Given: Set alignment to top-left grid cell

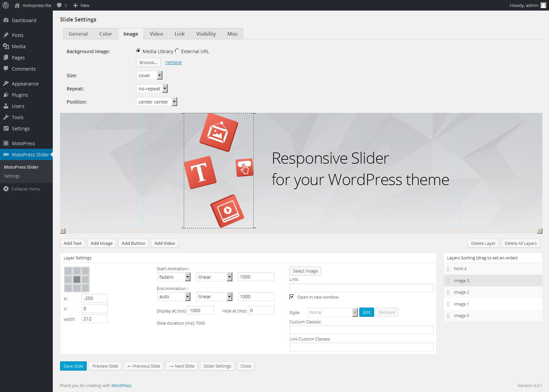Looking at the screenshot, I should click(x=68, y=271).
